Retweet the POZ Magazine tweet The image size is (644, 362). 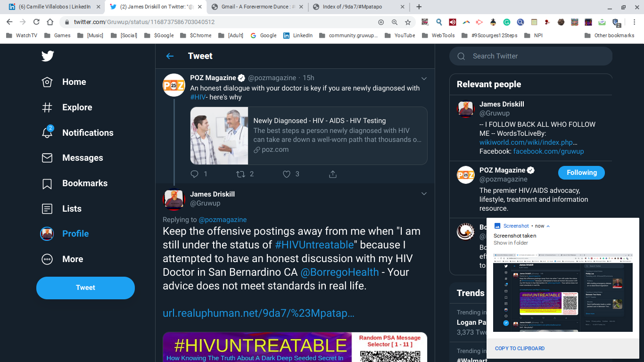(x=241, y=174)
